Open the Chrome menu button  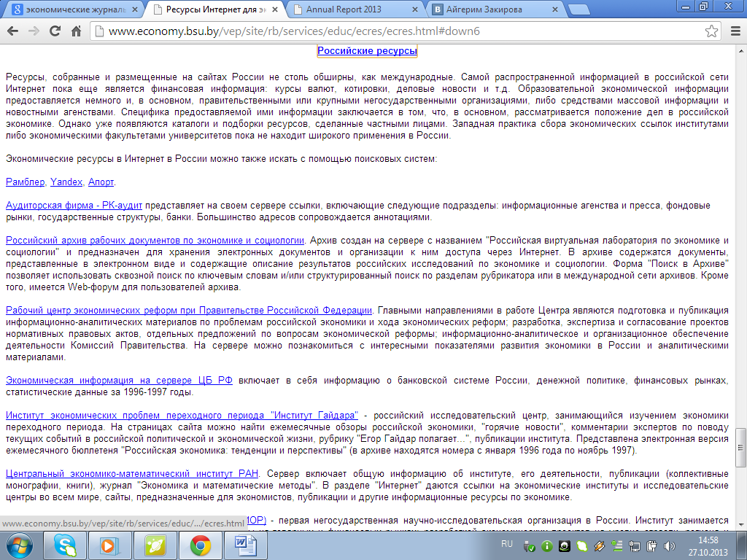coord(735,31)
